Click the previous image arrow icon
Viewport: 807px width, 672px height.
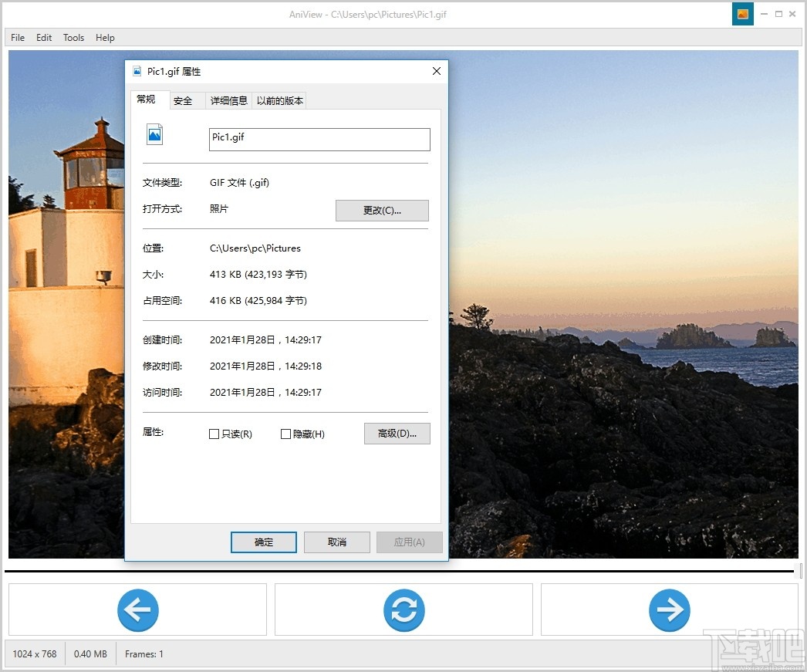point(137,610)
